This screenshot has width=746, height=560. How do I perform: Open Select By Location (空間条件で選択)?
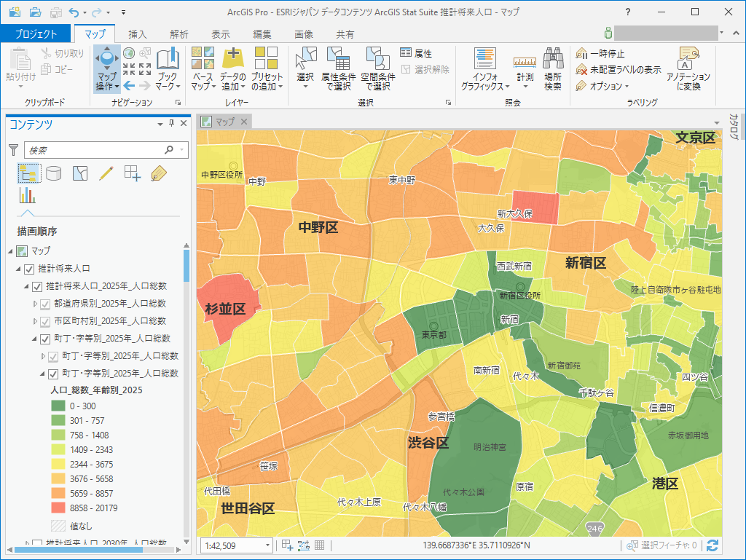point(378,68)
